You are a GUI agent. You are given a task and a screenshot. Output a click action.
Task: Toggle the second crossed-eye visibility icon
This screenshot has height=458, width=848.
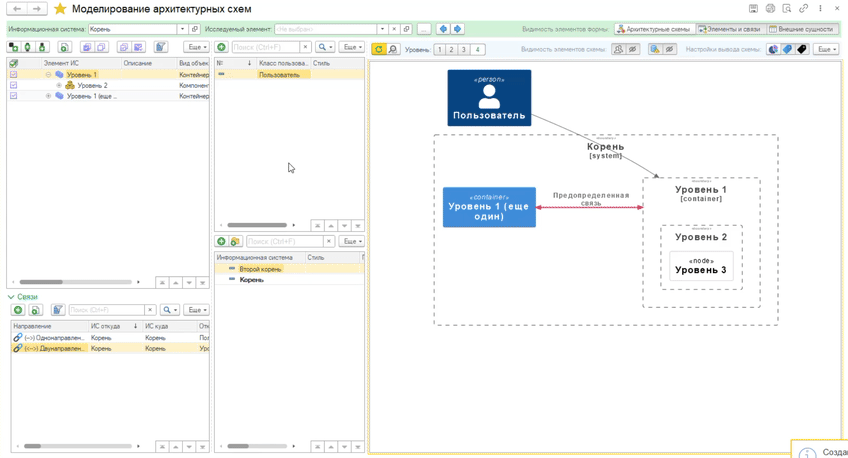click(670, 49)
